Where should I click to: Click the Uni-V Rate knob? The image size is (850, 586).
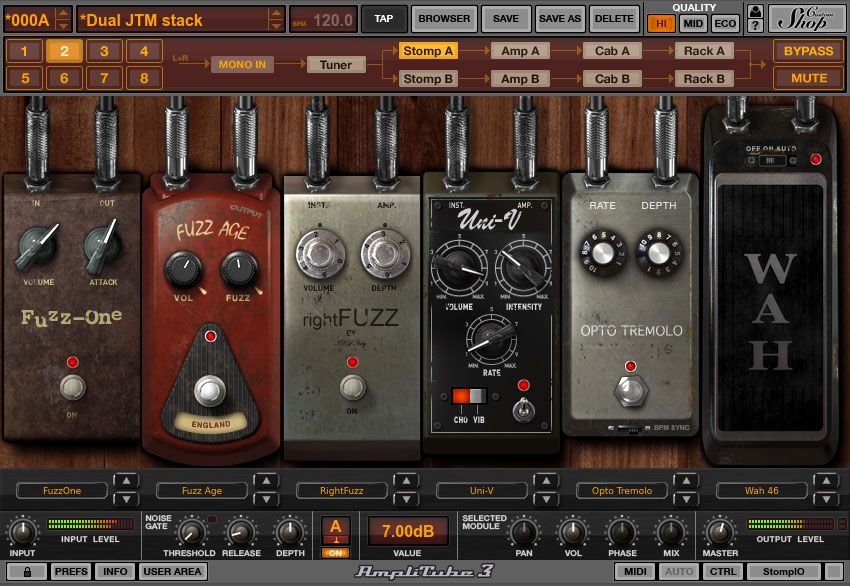pyautogui.click(x=491, y=340)
